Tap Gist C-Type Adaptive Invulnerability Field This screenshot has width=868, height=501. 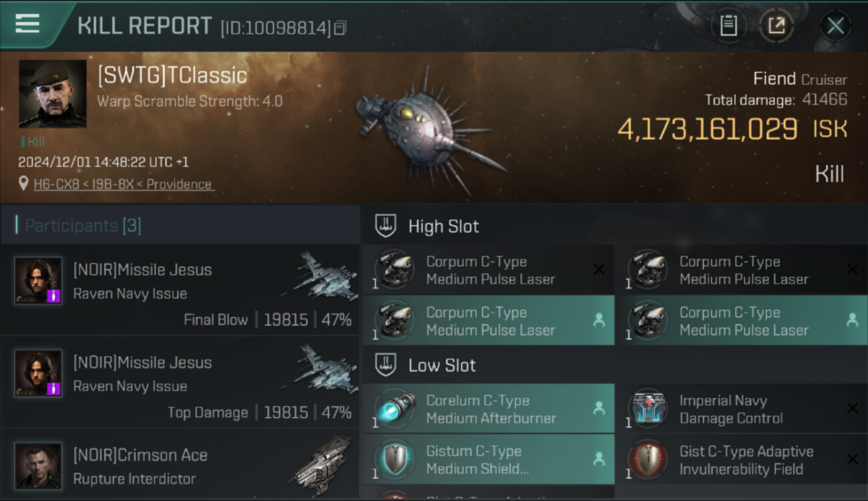pyautogui.click(x=742, y=460)
